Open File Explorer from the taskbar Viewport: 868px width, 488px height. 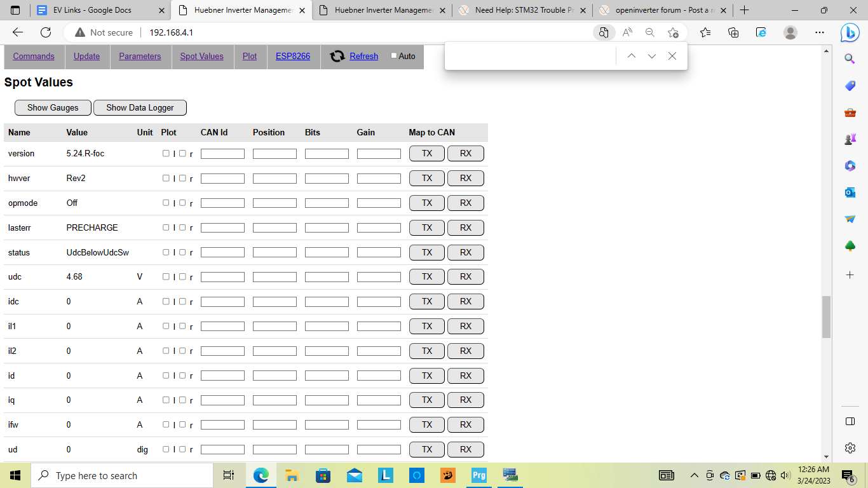click(x=292, y=475)
